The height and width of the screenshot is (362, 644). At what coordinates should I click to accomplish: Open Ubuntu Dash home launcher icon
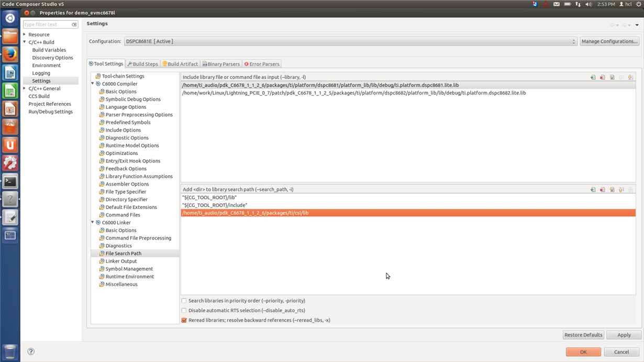point(10,18)
